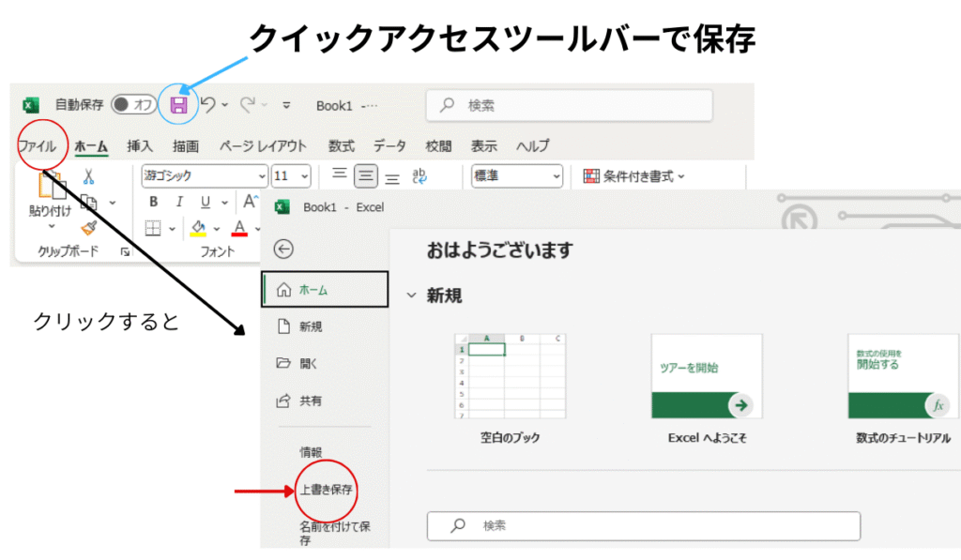Open the ファイル (File) tab
This screenshot has width=961, height=560.
[x=38, y=146]
